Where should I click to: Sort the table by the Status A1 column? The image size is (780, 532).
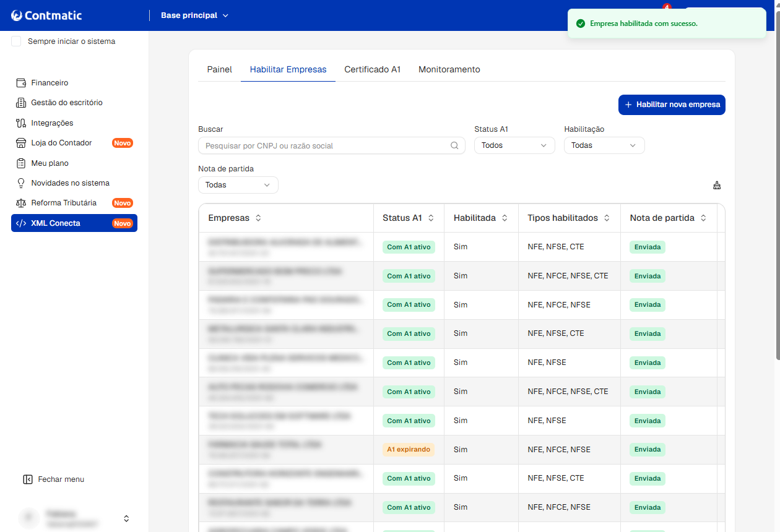coord(431,218)
